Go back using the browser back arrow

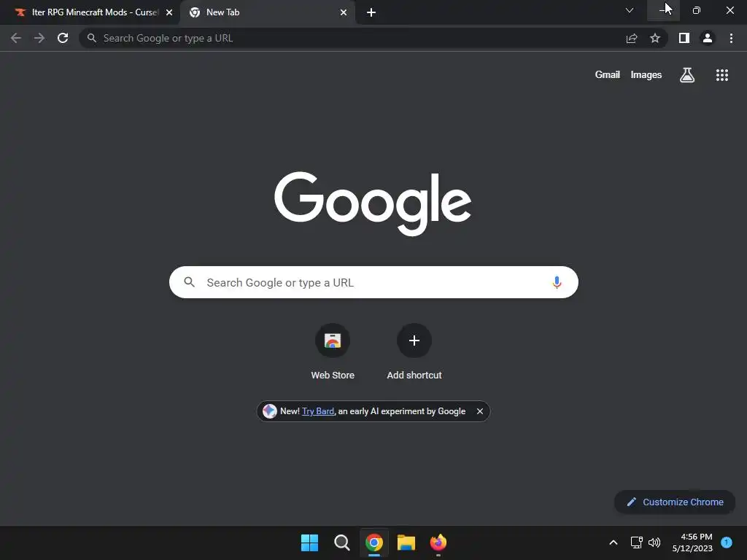coord(16,38)
